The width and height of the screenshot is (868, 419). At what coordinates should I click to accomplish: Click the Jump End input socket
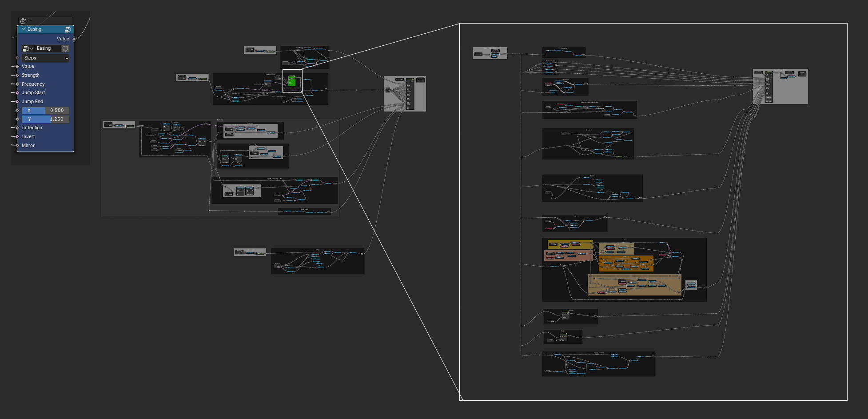(x=17, y=102)
